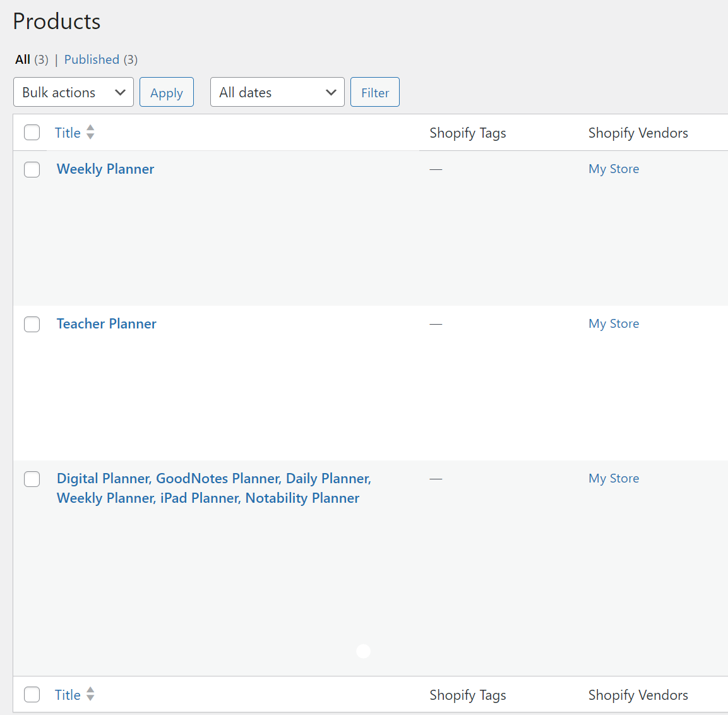This screenshot has height=715, width=728.
Task: Check the Digital Planner product row checkbox
Action: (32, 479)
